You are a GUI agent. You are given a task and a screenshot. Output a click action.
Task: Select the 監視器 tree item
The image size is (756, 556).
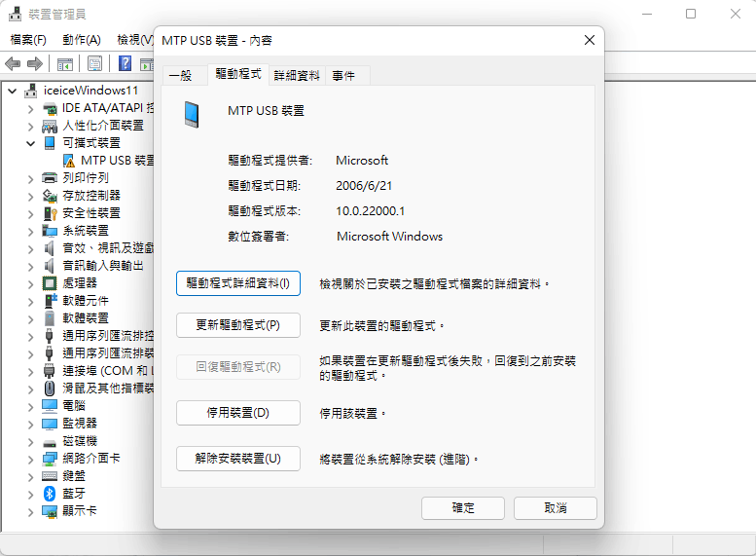click(80, 424)
